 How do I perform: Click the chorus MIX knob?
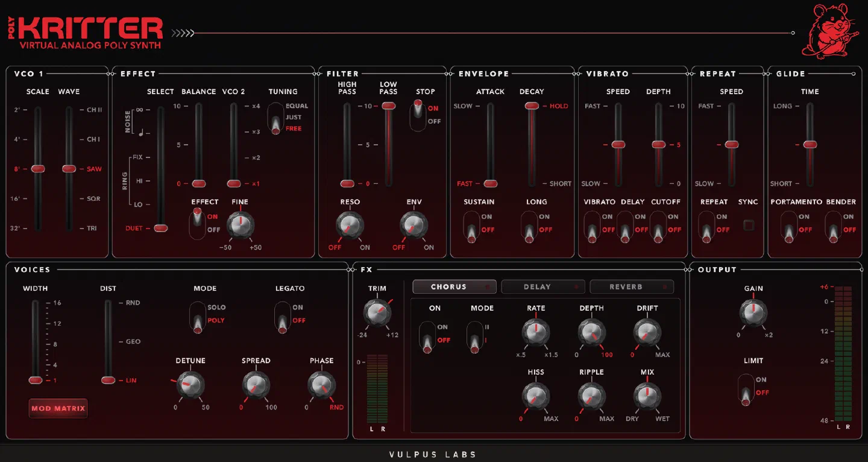tap(647, 396)
